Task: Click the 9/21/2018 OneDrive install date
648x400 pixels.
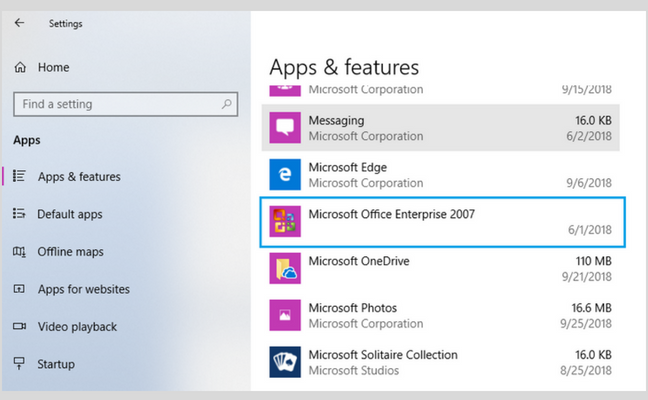Action: (x=586, y=277)
